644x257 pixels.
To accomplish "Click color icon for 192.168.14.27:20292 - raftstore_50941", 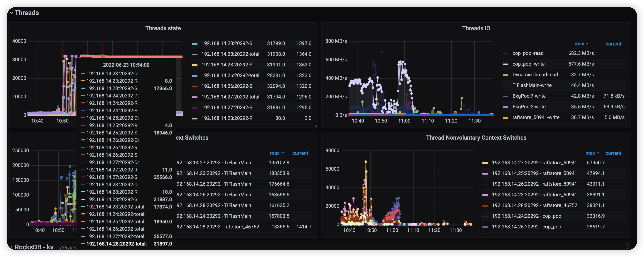I will point(485,163).
